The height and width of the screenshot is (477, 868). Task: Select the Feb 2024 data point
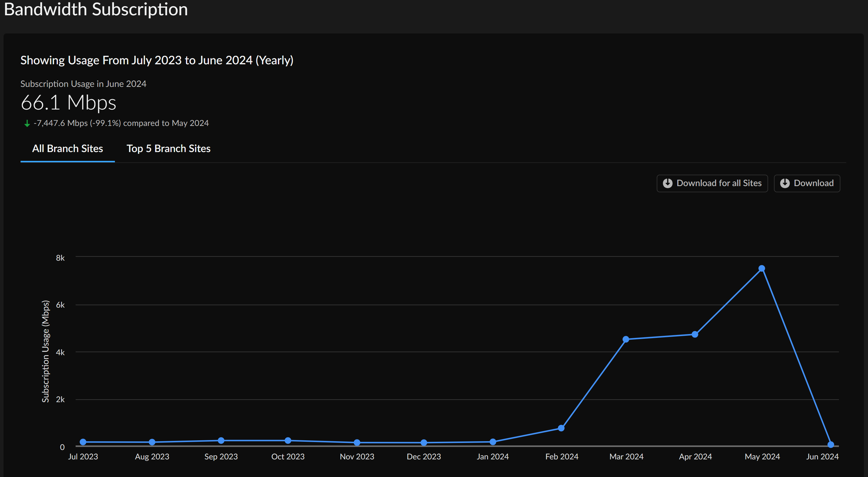coord(561,428)
